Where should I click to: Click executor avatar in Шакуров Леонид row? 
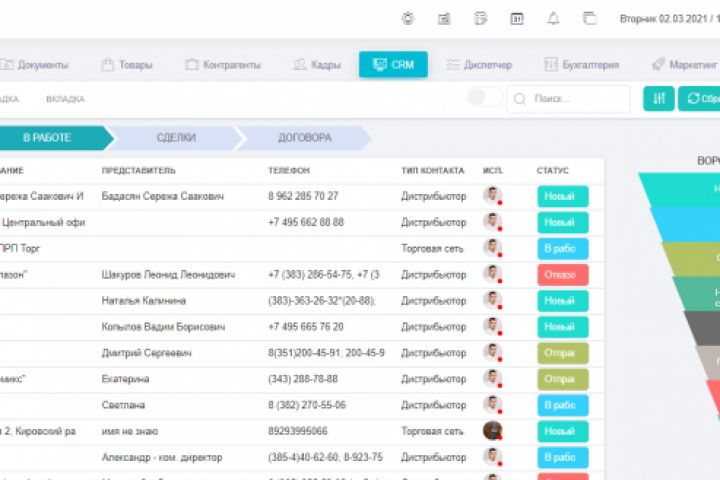click(493, 274)
